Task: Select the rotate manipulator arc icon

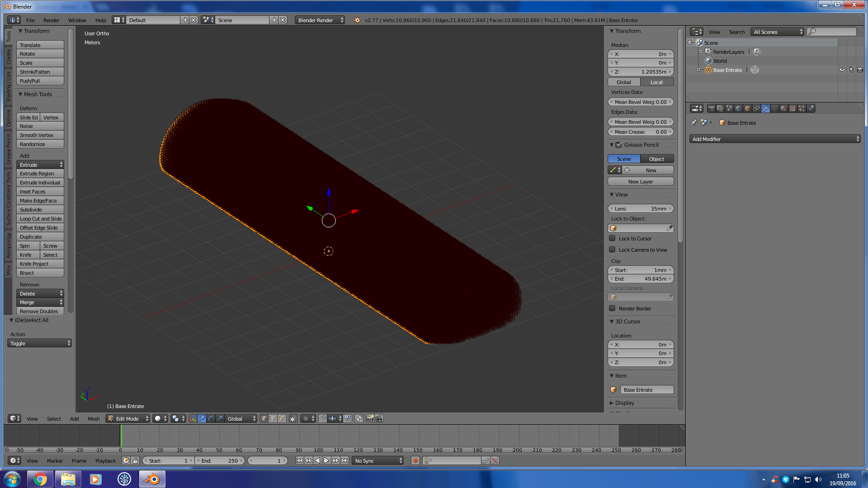Action: [211, 418]
